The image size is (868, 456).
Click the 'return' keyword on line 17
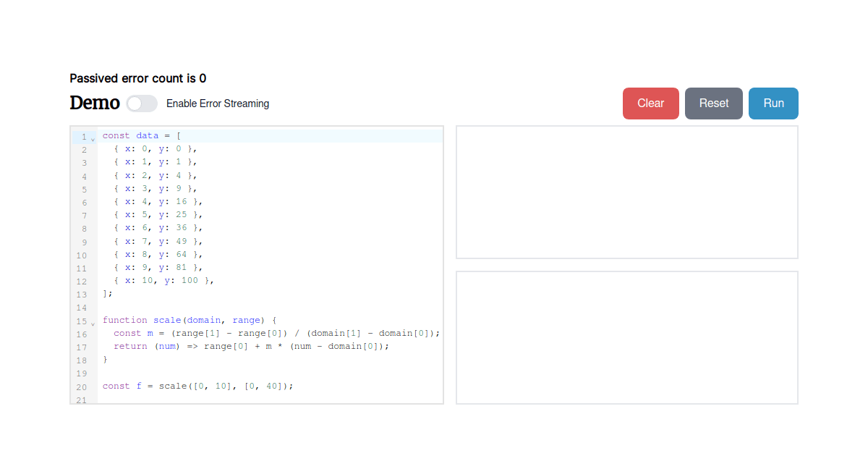click(129, 346)
